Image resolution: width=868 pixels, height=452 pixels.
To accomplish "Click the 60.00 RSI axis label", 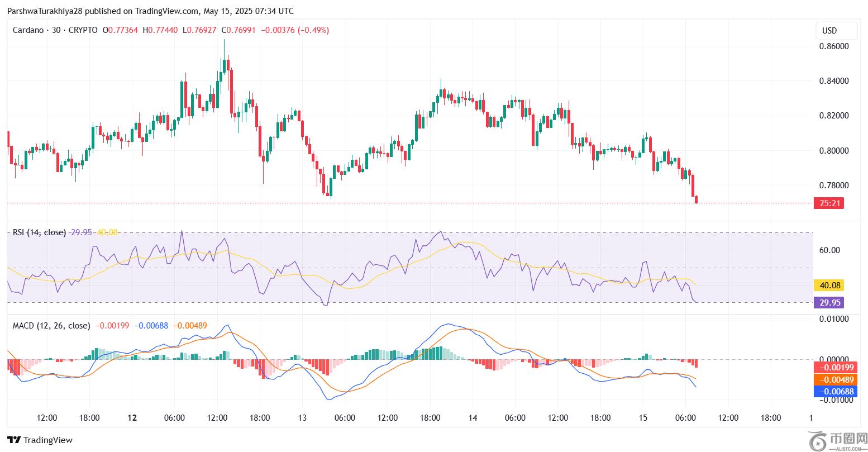I will [x=829, y=250].
